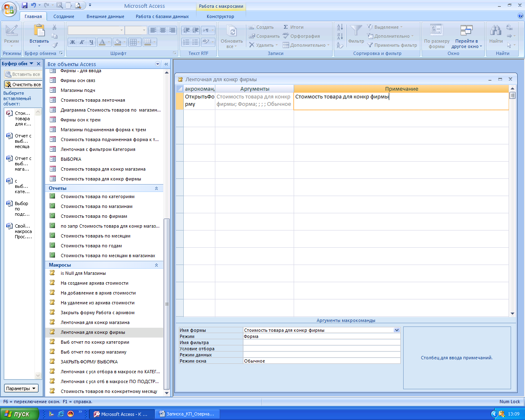Toggle Underline (Ч) formatting

pos(91,42)
